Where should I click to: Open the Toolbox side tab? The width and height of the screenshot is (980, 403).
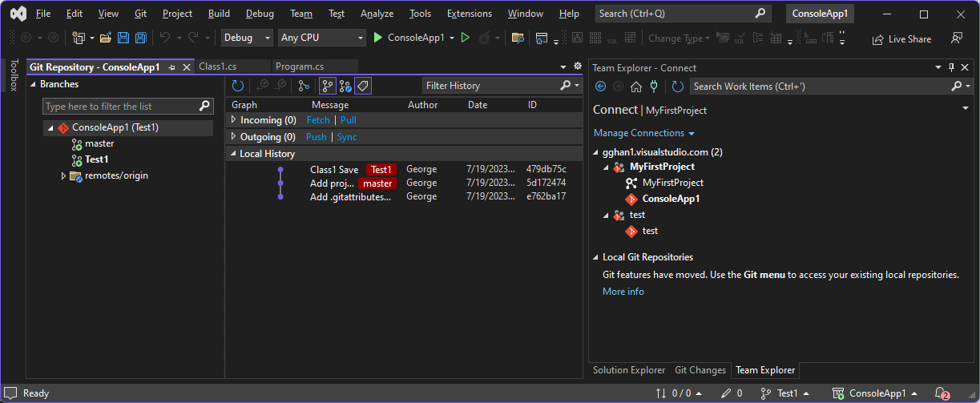pyautogui.click(x=12, y=75)
